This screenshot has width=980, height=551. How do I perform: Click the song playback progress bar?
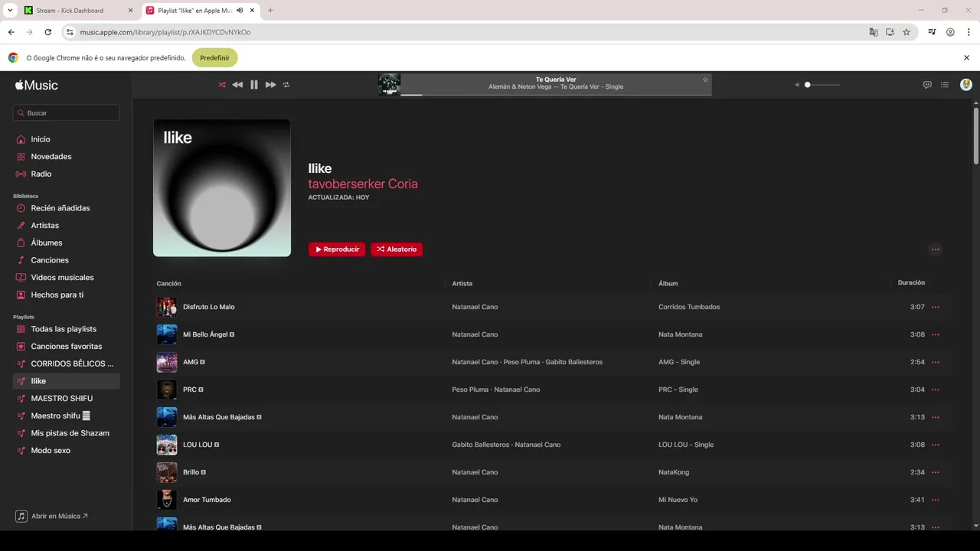point(555,94)
